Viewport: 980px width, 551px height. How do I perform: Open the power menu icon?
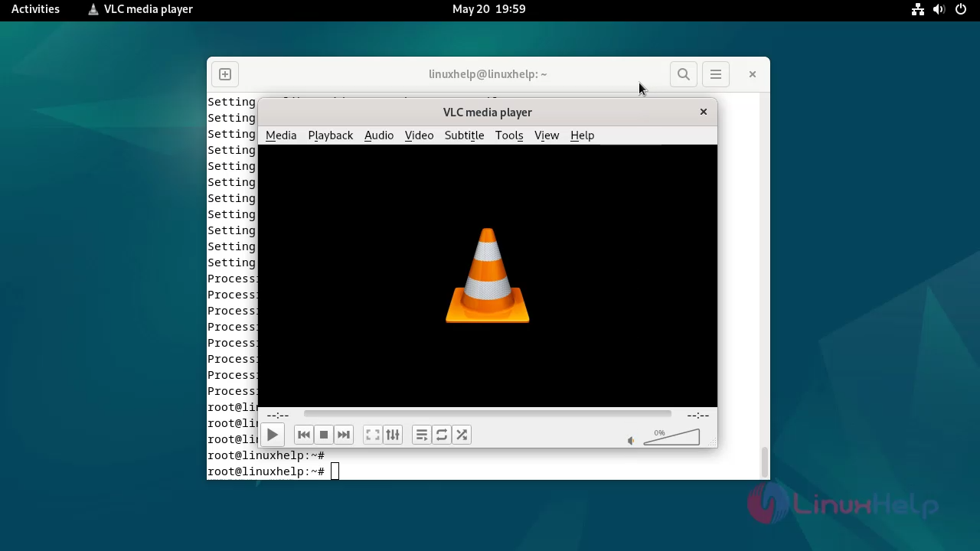pos(961,9)
